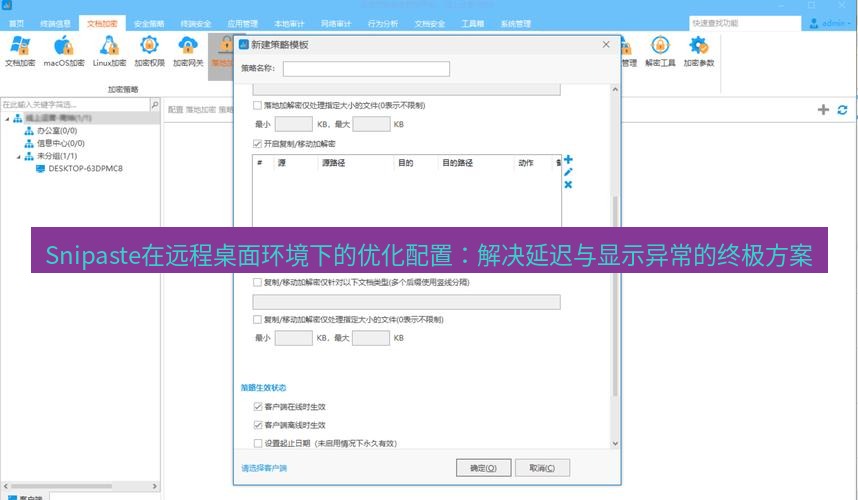The height and width of the screenshot is (500, 858).
Task: Click the 取消(C) button
Action: tap(542, 468)
